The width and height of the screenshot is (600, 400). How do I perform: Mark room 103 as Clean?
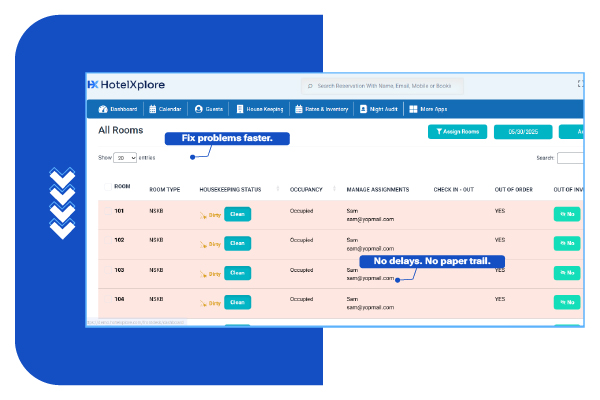click(x=238, y=273)
